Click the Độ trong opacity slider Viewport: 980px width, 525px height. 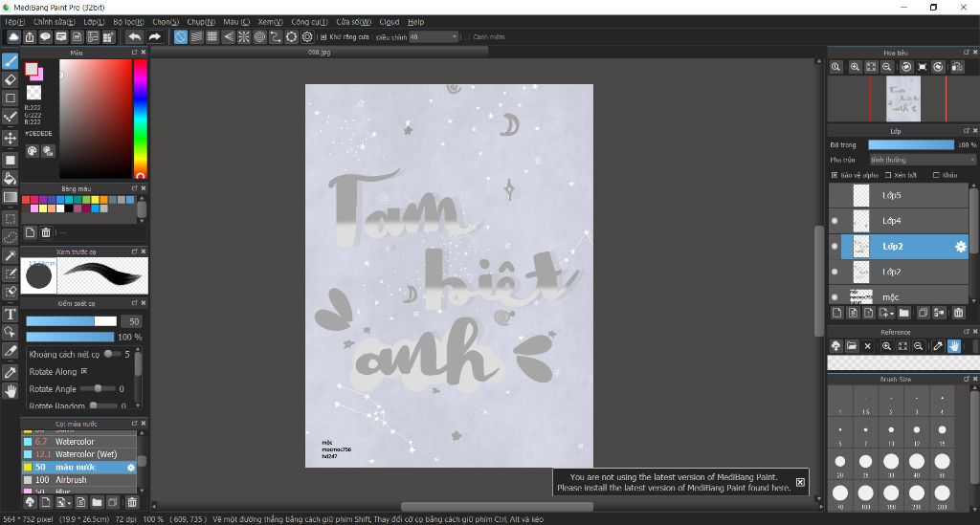point(911,144)
